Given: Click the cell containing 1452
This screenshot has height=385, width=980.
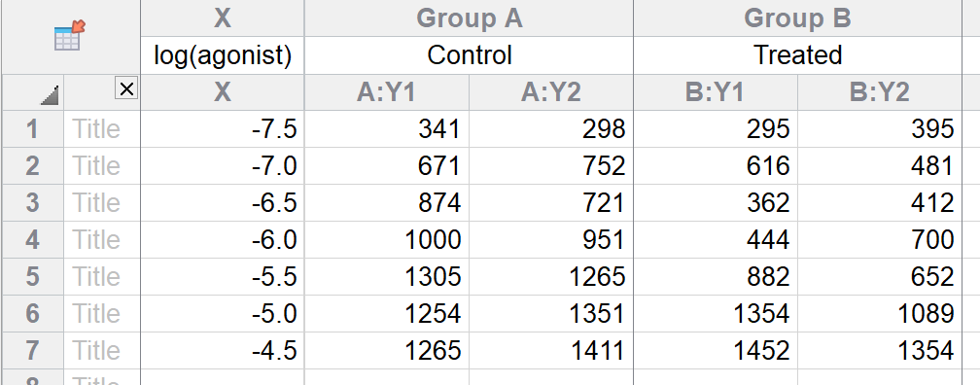Looking at the screenshot, I should point(716,351).
